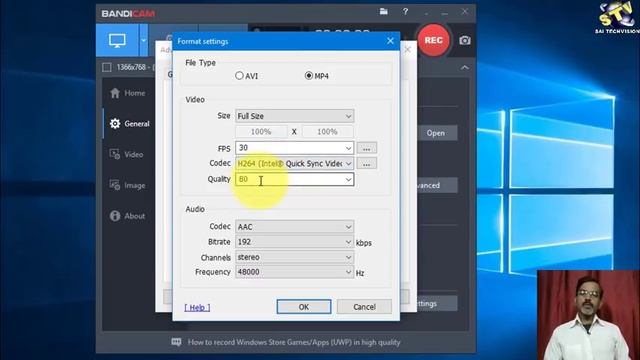Image resolution: width=640 pixels, height=360 pixels.
Task: Click the Open button in Bandicam window
Action: click(436, 133)
